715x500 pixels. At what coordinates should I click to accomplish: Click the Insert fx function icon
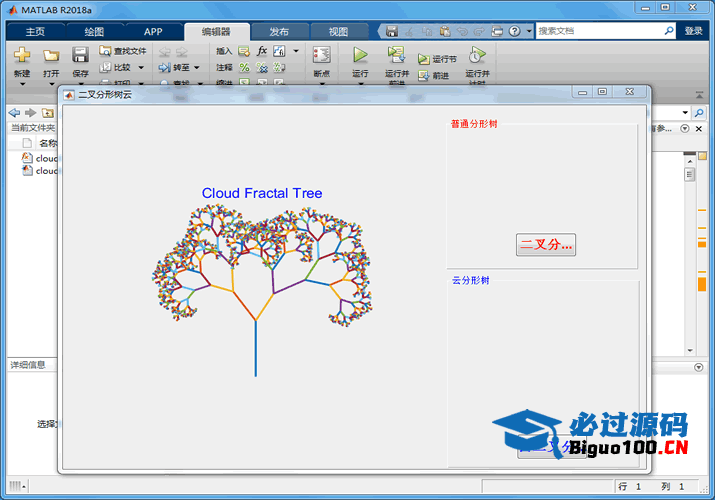point(262,50)
